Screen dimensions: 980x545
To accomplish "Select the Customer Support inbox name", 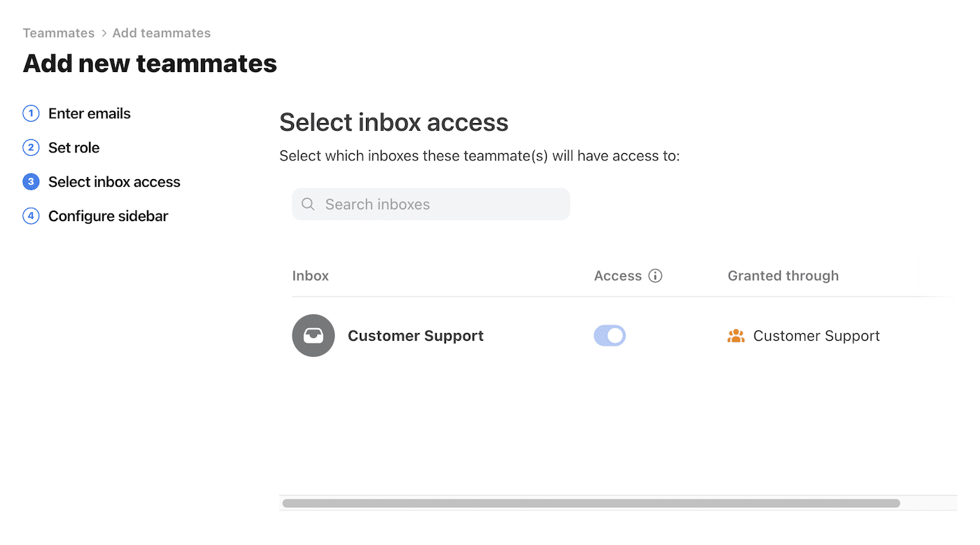I will click(x=416, y=335).
